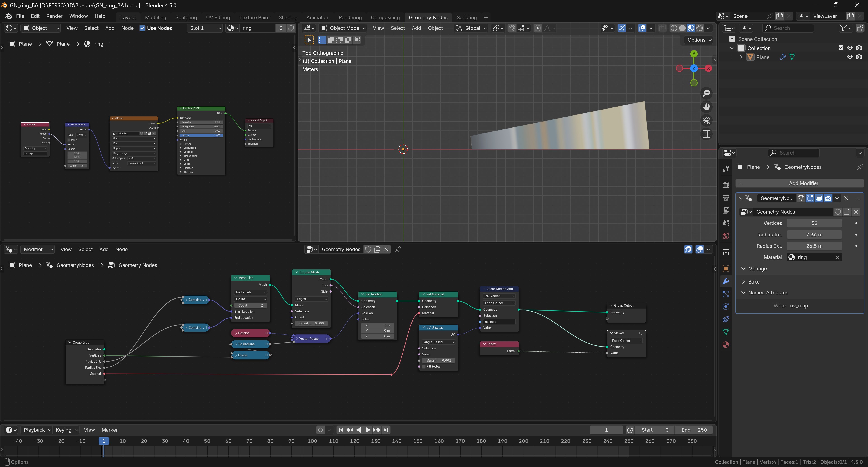Open Output properties printer tab icon

(x=726, y=198)
